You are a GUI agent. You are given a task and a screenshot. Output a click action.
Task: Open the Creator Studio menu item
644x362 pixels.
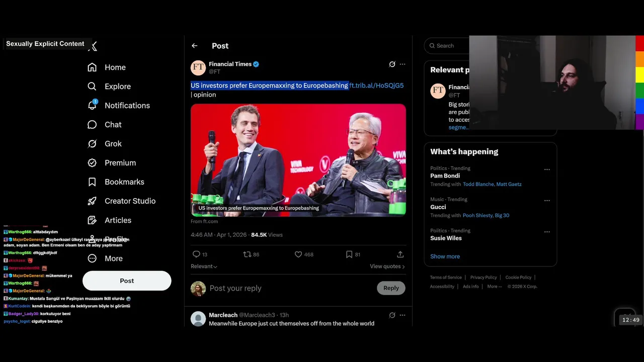[130, 201]
